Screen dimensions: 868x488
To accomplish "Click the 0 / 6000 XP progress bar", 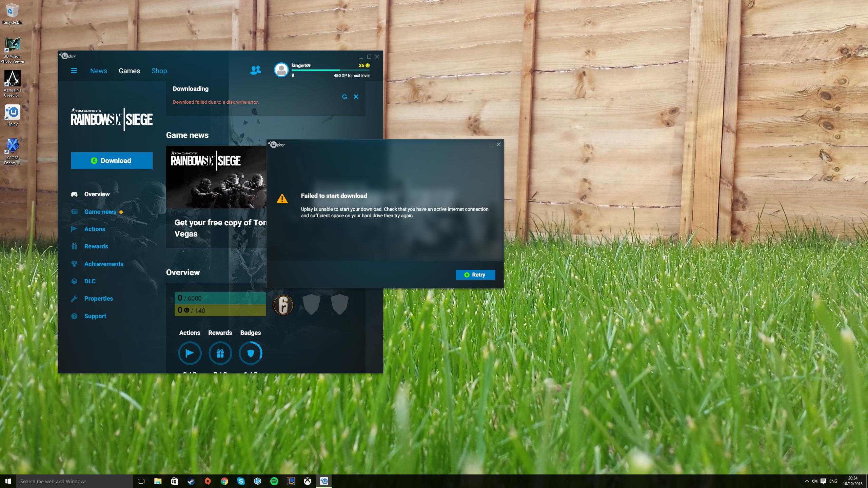I will (220, 298).
